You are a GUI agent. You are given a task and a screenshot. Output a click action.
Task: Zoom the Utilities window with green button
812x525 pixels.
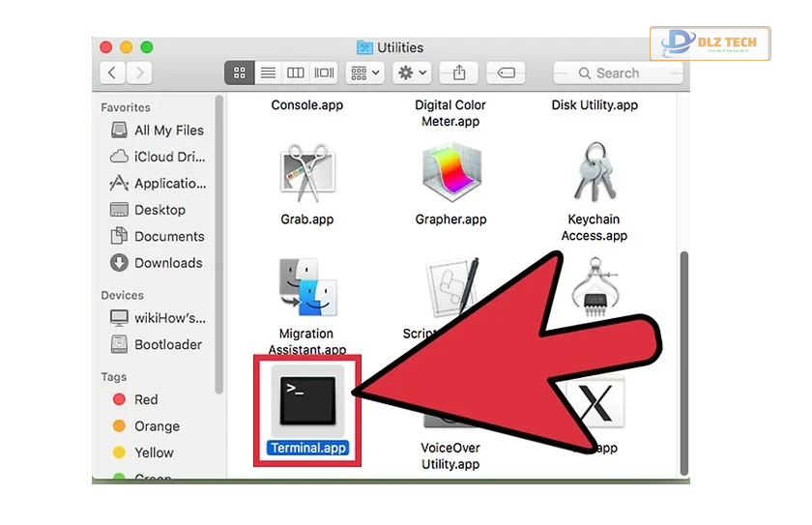[x=147, y=47]
